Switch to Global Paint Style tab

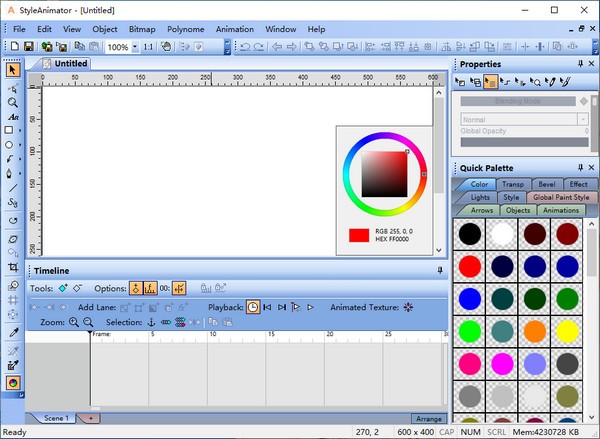click(x=561, y=197)
